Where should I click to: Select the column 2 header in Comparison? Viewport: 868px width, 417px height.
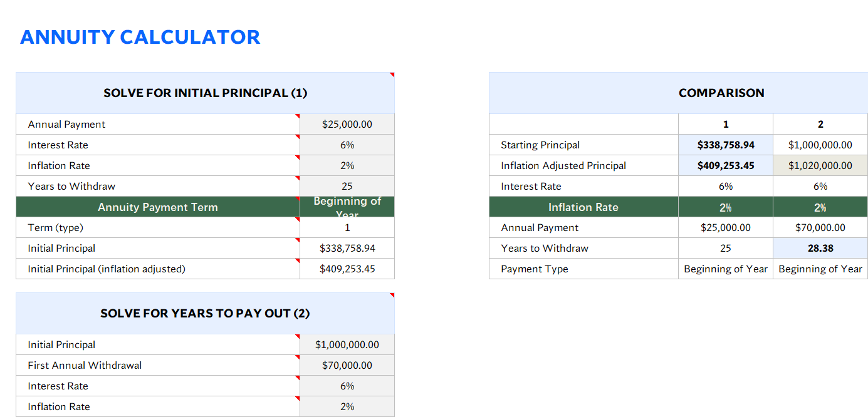click(820, 124)
